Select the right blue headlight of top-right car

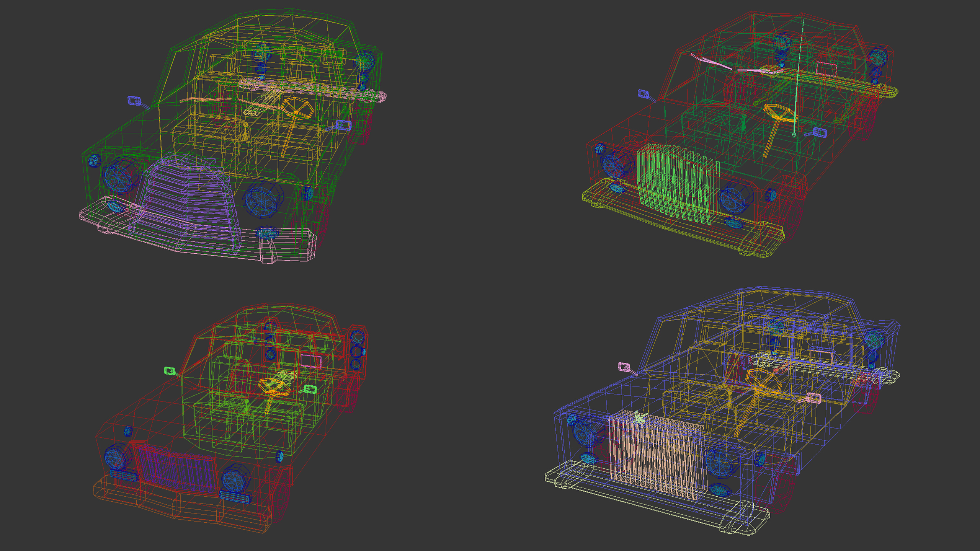pos(736,198)
